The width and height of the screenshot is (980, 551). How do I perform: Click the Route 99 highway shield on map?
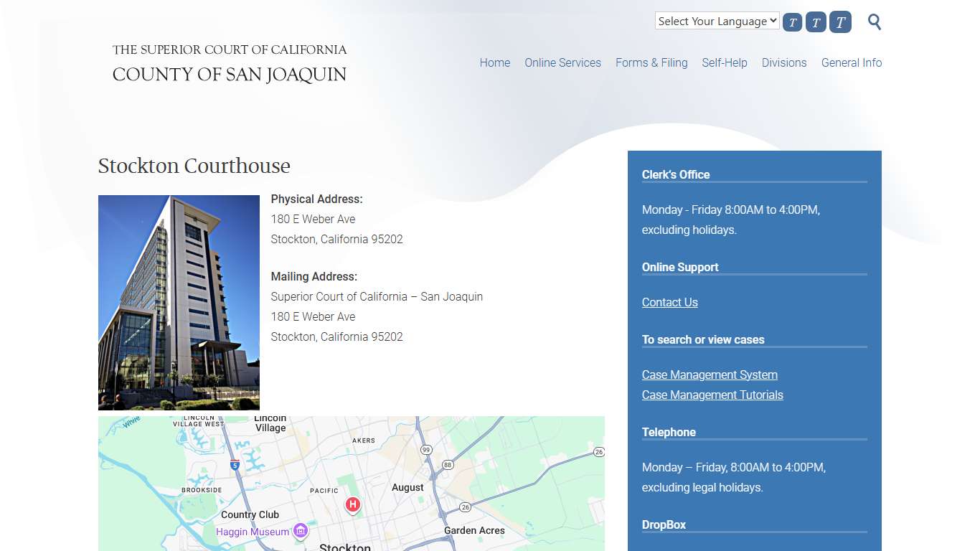point(427,450)
